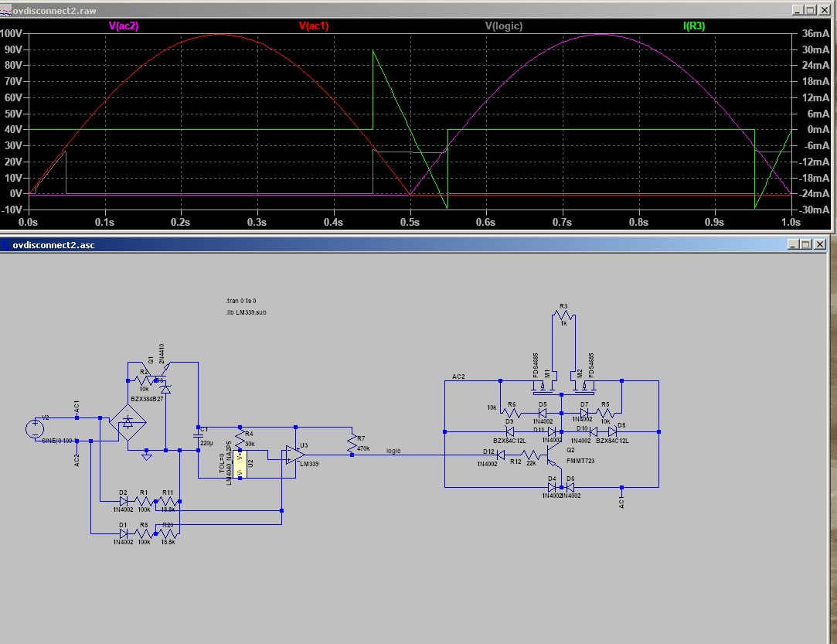The width and height of the screenshot is (837, 644).
Task: Click the ovdisconnect2.raw window title icon
Action: pos(5,11)
